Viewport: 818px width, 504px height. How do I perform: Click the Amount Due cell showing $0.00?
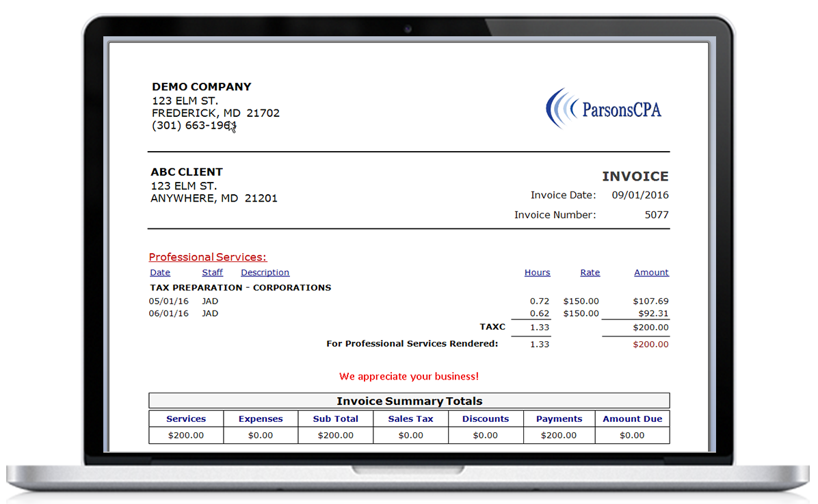(632, 434)
